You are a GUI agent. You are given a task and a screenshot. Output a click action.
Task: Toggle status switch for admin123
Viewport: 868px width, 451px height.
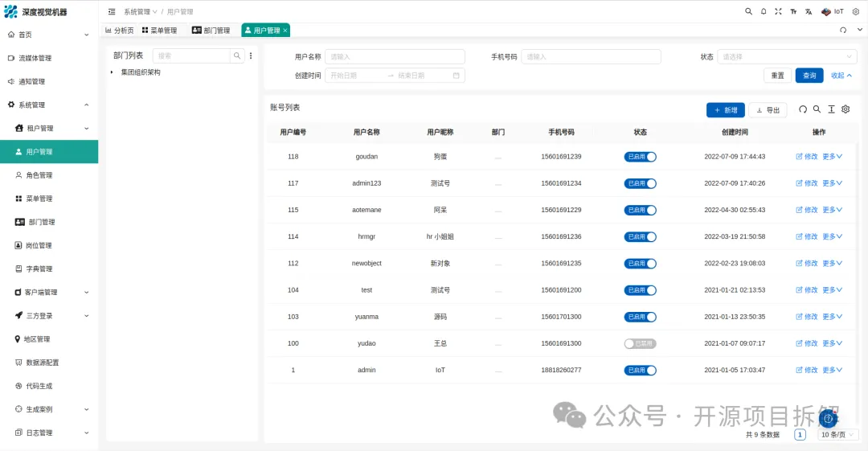(640, 183)
